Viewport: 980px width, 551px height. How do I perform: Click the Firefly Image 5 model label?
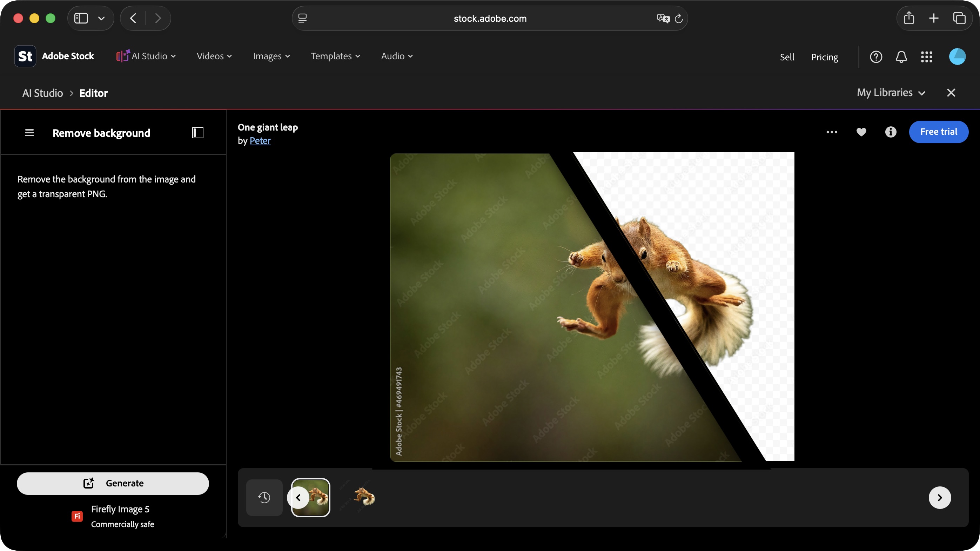pyautogui.click(x=120, y=509)
